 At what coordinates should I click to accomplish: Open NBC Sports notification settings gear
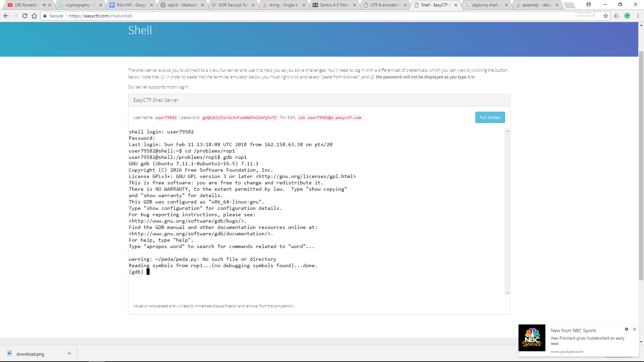[x=627, y=329]
